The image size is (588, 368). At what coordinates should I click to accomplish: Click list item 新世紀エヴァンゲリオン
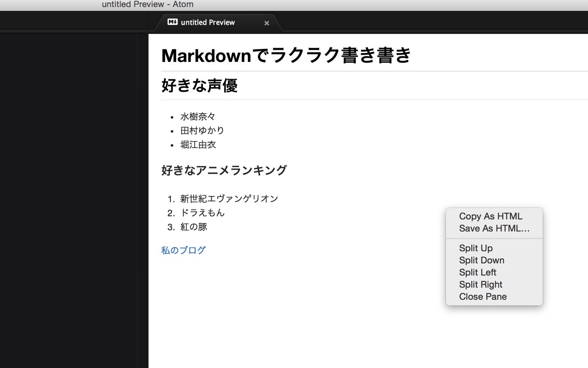coord(229,199)
